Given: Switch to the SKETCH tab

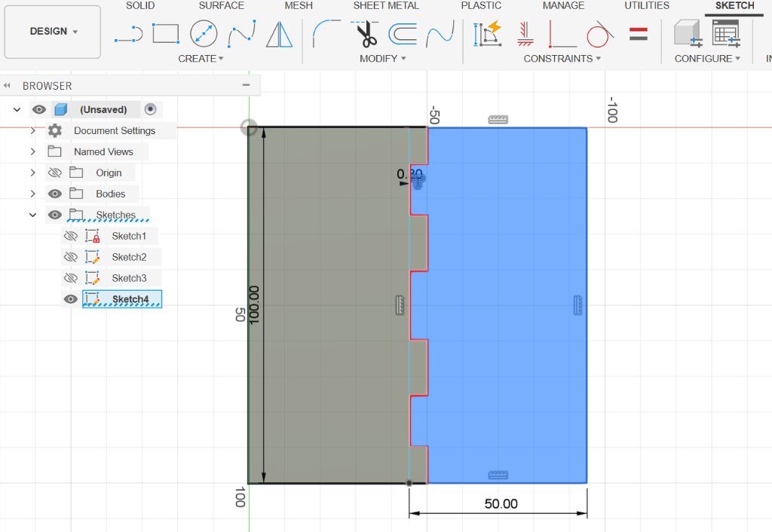Looking at the screenshot, I should (x=734, y=5).
